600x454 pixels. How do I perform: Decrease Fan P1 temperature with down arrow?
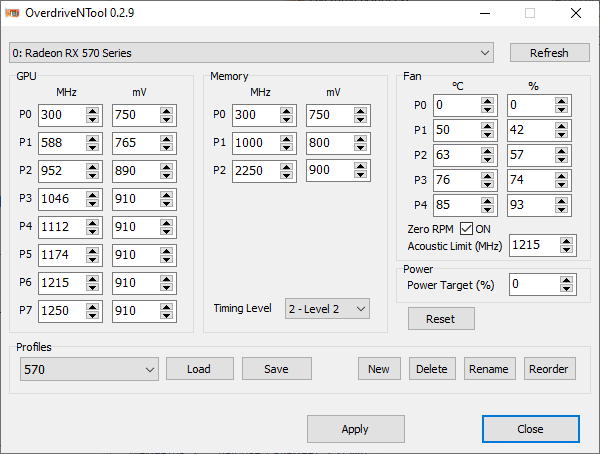coord(488,134)
